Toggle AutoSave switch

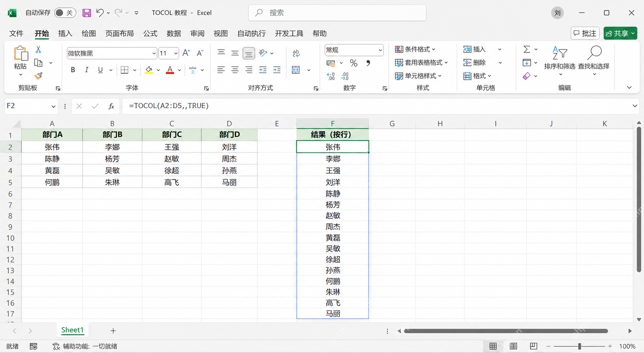pyautogui.click(x=65, y=13)
